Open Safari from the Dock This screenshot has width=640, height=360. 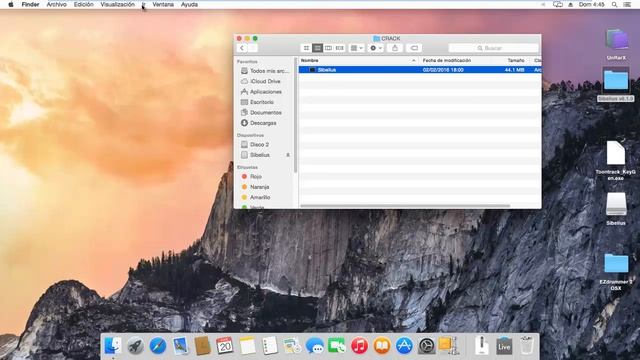pyautogui.click(x=158, y=346)
